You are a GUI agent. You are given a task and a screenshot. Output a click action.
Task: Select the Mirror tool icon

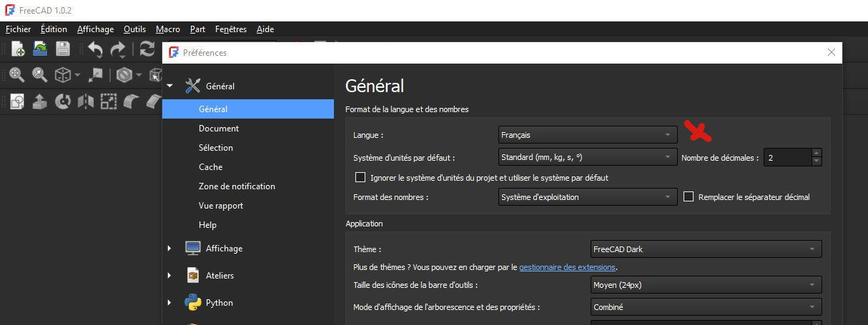pyautogui.click(x=86, y=101)
